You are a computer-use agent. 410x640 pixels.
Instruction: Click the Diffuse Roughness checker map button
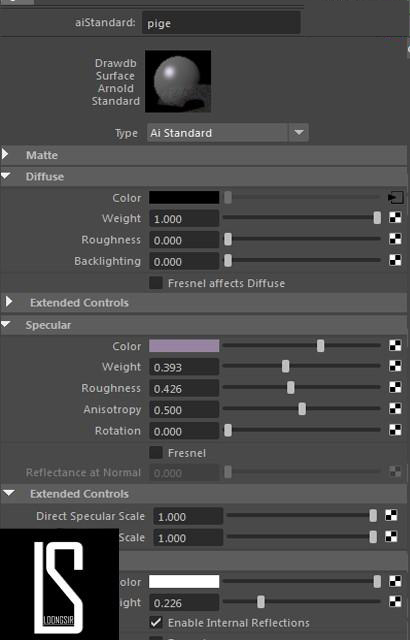(x=395, y=239)
